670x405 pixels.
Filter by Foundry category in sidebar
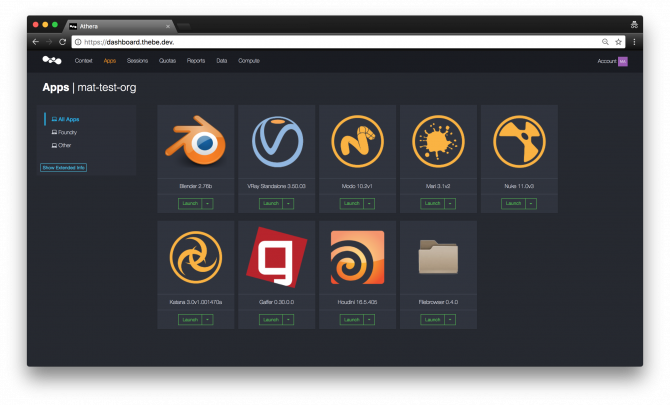[64, 132]
